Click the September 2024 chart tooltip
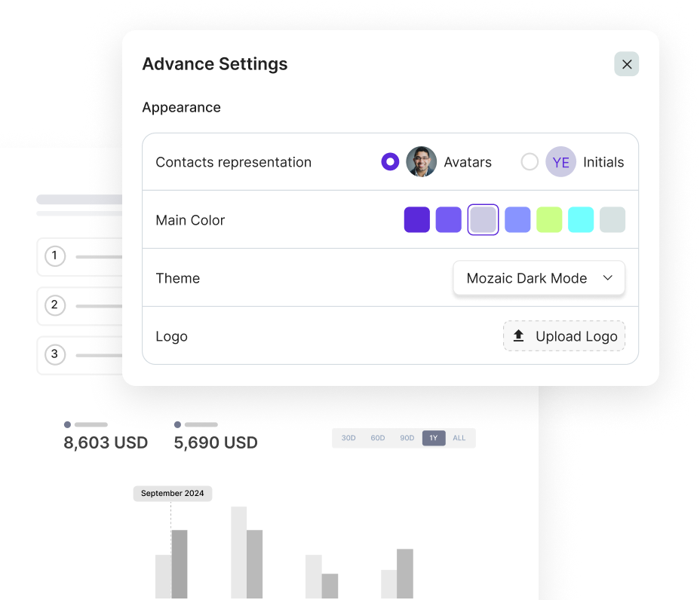The height and width of the screenshot is (600, 700). (x=173, y=494)
